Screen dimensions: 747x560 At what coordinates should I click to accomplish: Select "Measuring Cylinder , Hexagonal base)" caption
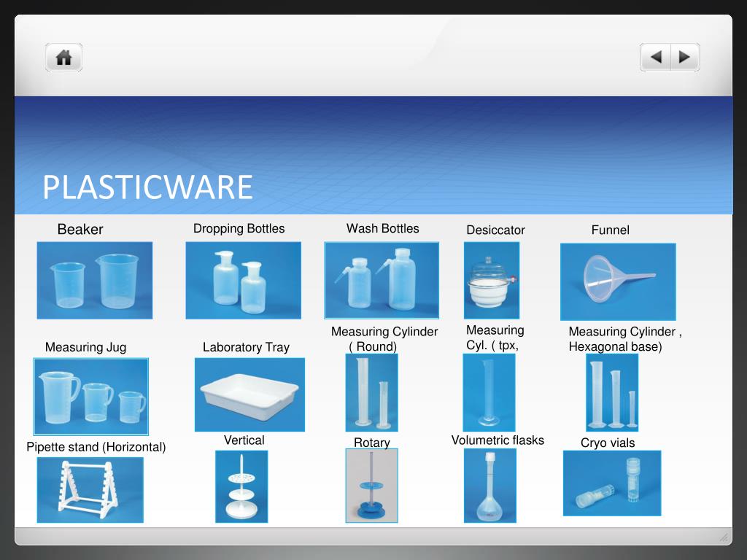625,339
